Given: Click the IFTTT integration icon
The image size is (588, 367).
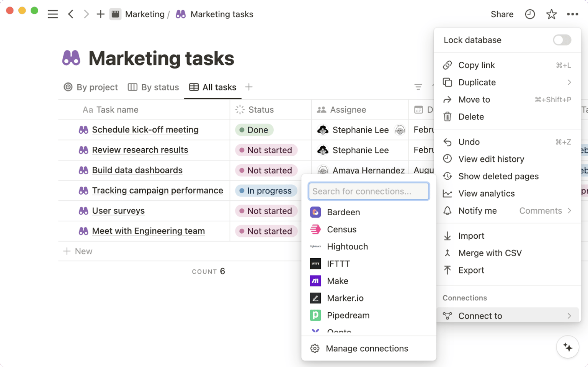Looking at the screenshot, I should (x=315, y=264).
